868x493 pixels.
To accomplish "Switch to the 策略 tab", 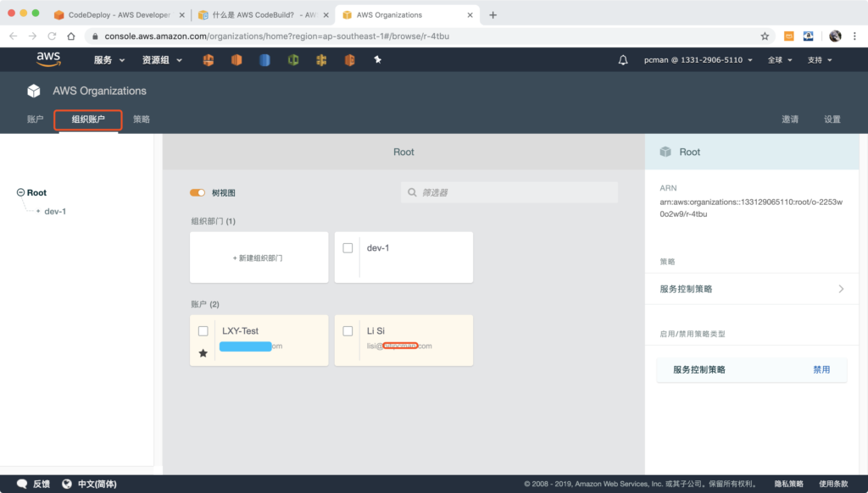I will point(142,119).
